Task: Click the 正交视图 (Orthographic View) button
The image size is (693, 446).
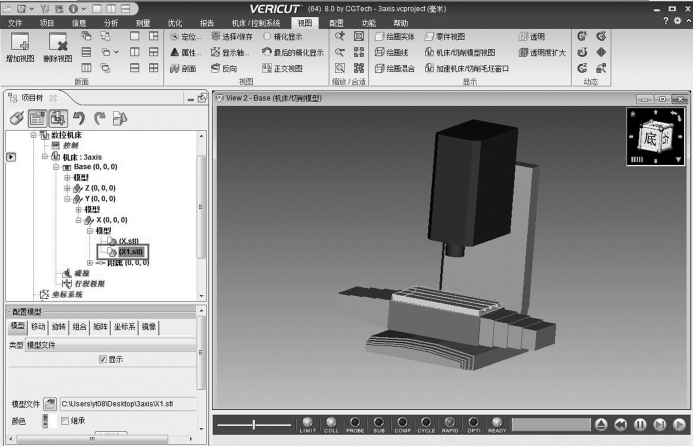Action: (x=289, y=68)
